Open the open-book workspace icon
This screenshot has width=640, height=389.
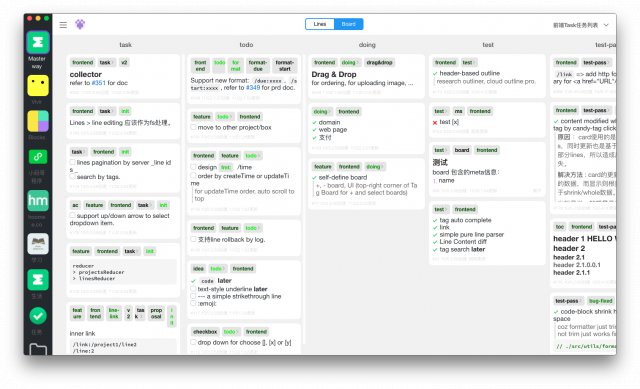pyautogui.click(x=38, y=244)
